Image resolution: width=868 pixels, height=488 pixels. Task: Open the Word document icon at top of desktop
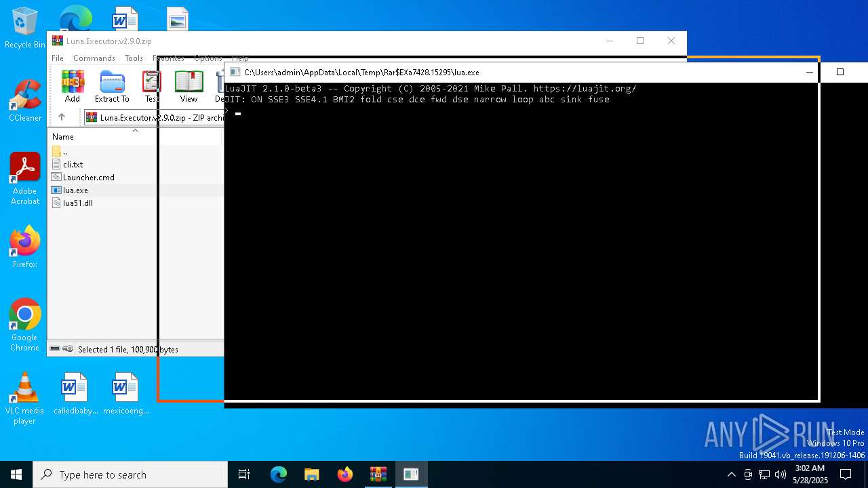click(x=126, y=18)
